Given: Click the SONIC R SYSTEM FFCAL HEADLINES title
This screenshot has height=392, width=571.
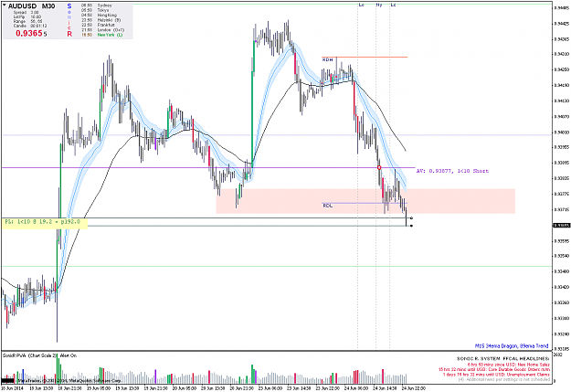Looking at the screenshot, I should tap(503, 359).
